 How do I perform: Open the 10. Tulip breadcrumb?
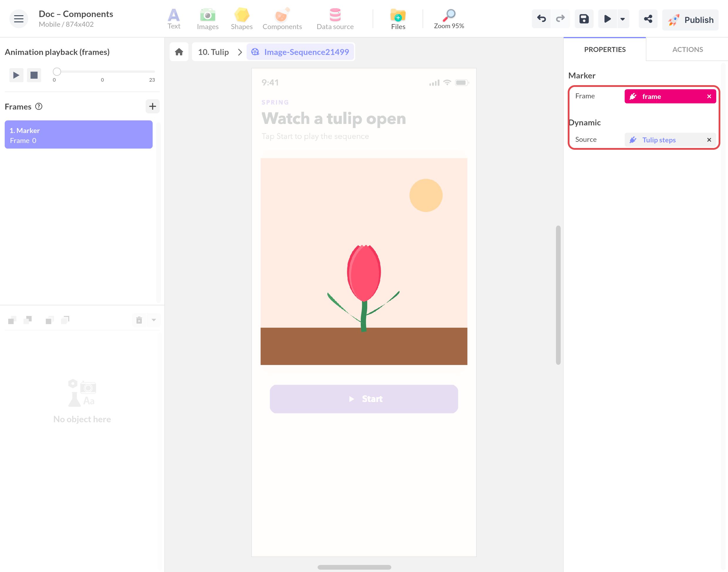click(213, 52)
